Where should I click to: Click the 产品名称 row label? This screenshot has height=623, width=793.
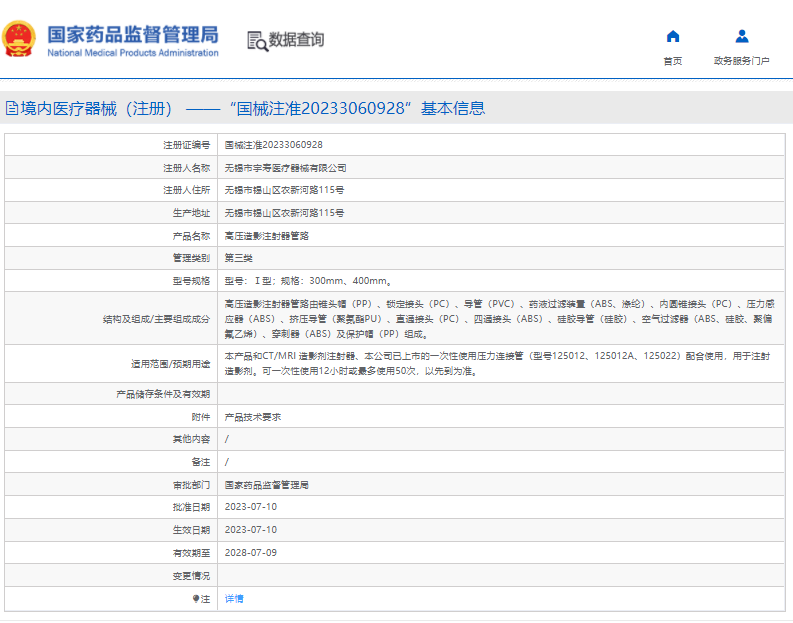[x=191, y=236]
